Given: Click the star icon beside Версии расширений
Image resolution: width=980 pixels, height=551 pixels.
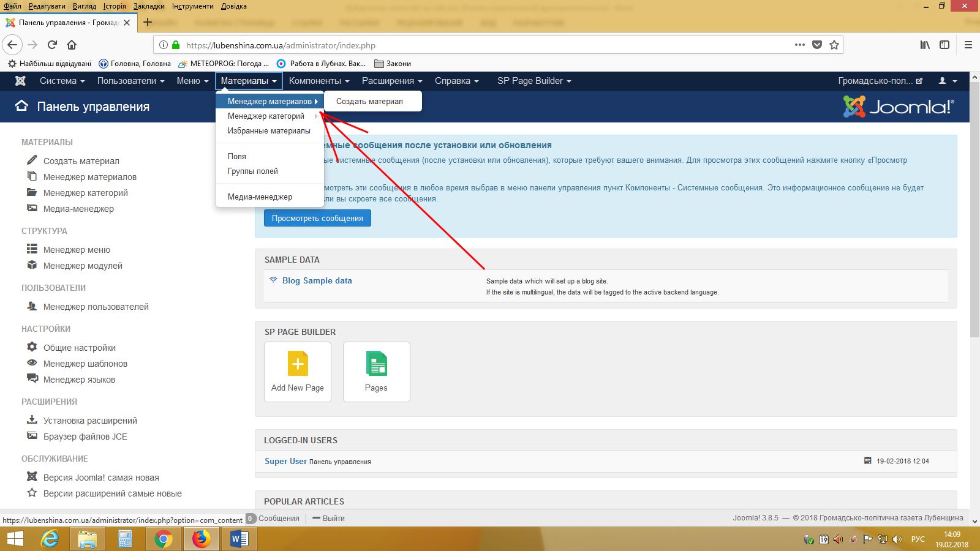Looking at the screenshot, I should pos(32,492).
